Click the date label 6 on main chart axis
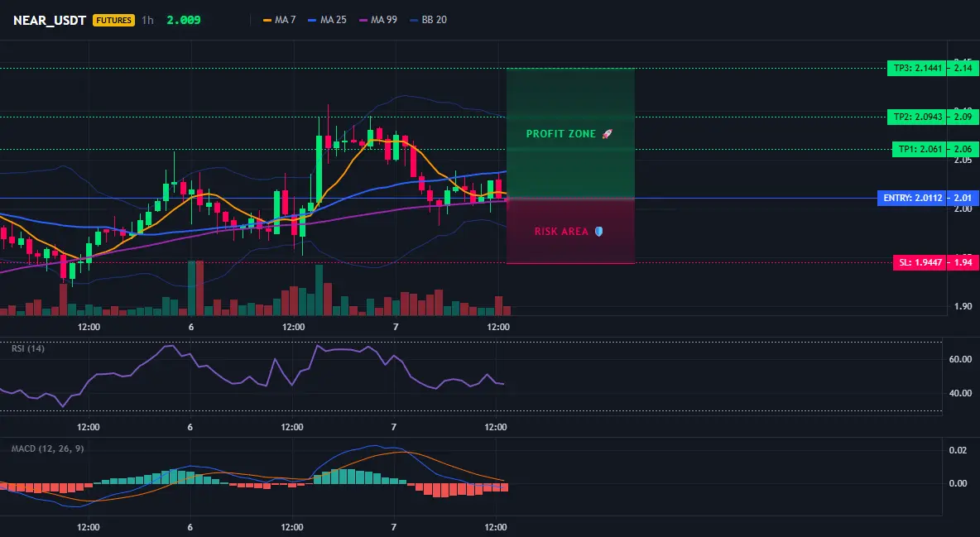The height and width of the screenshot is (537, 980). (190, 327)
